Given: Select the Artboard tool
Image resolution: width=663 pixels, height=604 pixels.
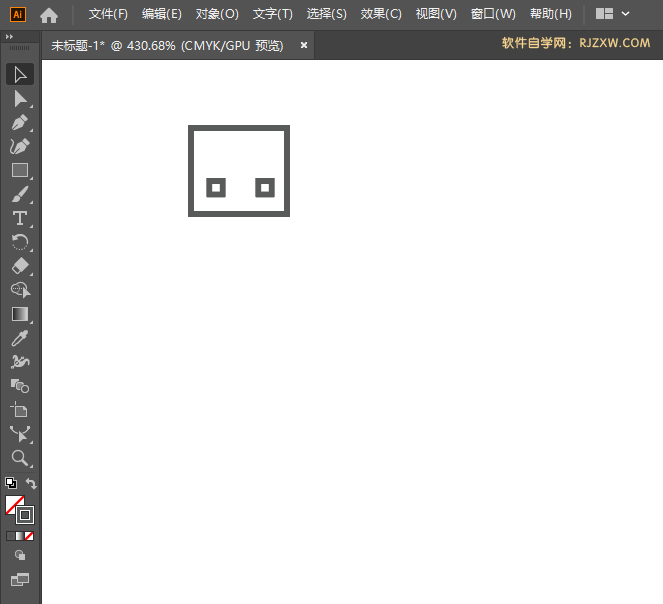Looking at the screenshot, I should click(20, 410).
